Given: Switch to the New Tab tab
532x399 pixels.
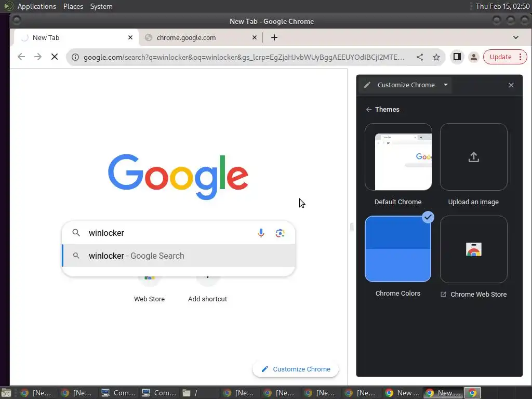Looking at the screenshot, I should tap(76, 37).
